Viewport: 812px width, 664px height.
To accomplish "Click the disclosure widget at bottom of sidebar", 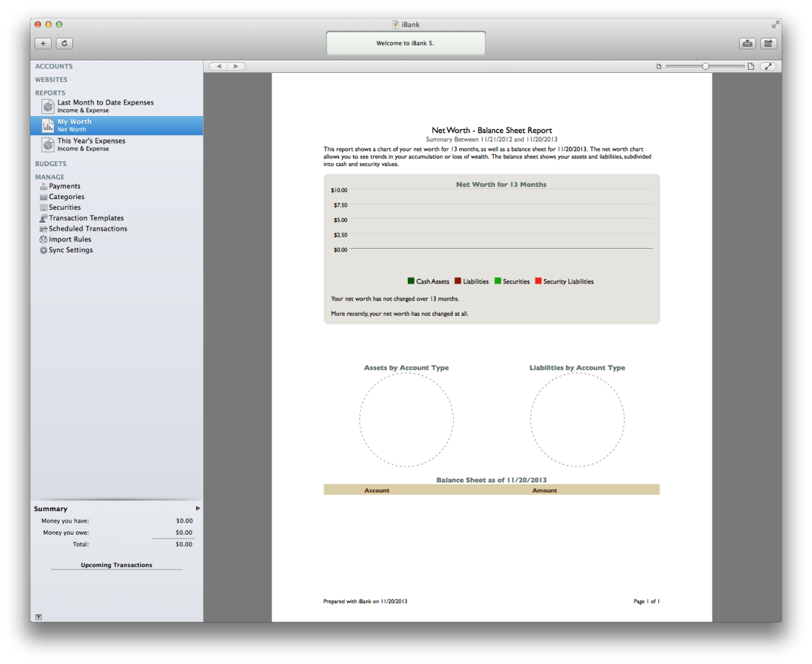I will click(39, 616).
